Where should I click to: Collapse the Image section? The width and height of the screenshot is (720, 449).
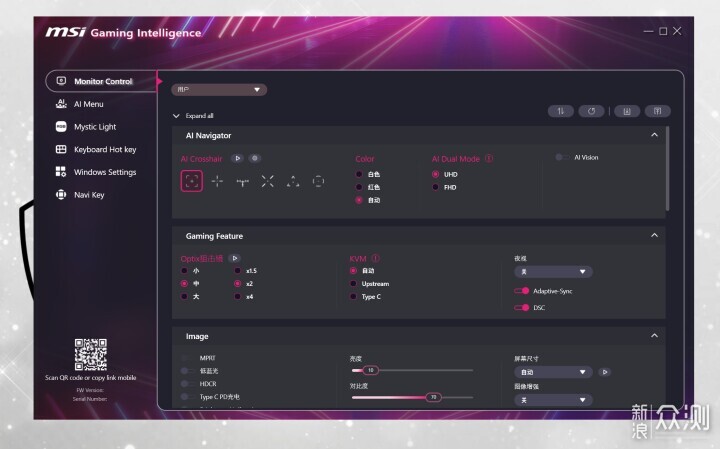pyautogui.click(x=654, y=336)
